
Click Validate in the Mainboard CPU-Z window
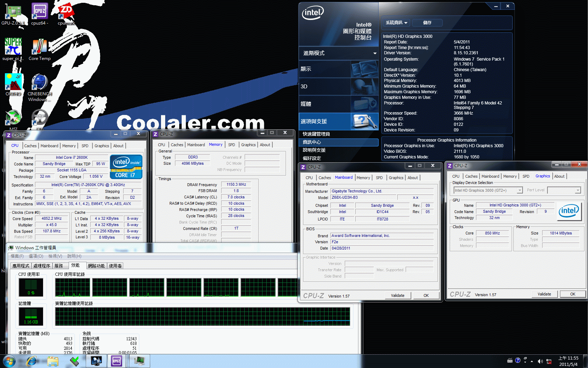click(398, 295)
